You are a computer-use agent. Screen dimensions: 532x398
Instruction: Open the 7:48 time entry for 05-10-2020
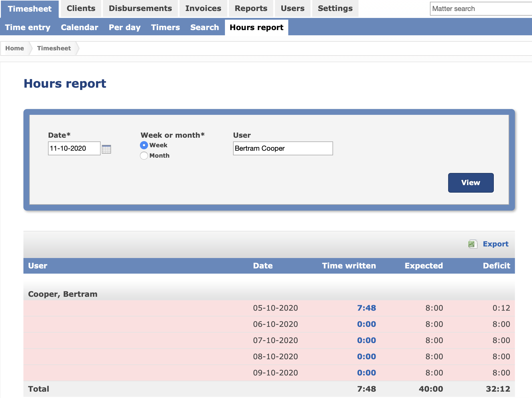click(x=367, y=308)
